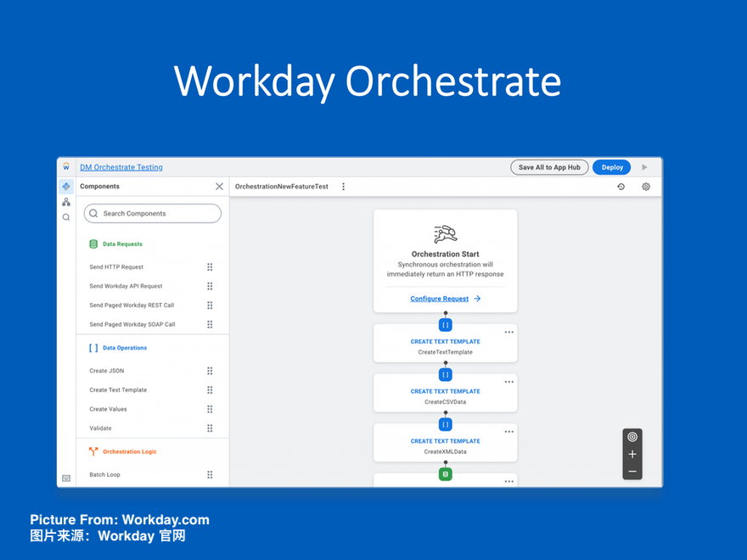Click the Send Workday API Request component
The image size is (747, 560).
coord(126,286)
